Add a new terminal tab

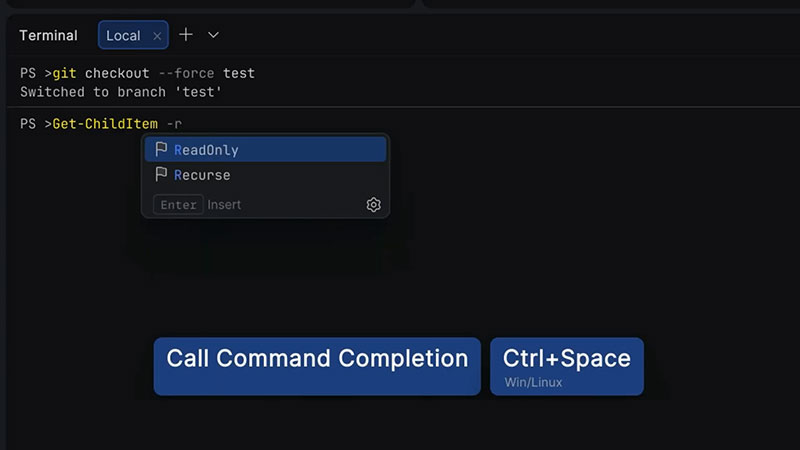(186, 35)
